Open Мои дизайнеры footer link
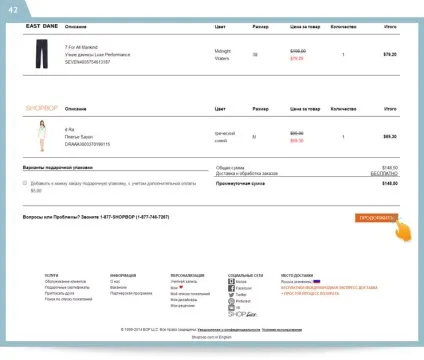 tap(184, 300)
